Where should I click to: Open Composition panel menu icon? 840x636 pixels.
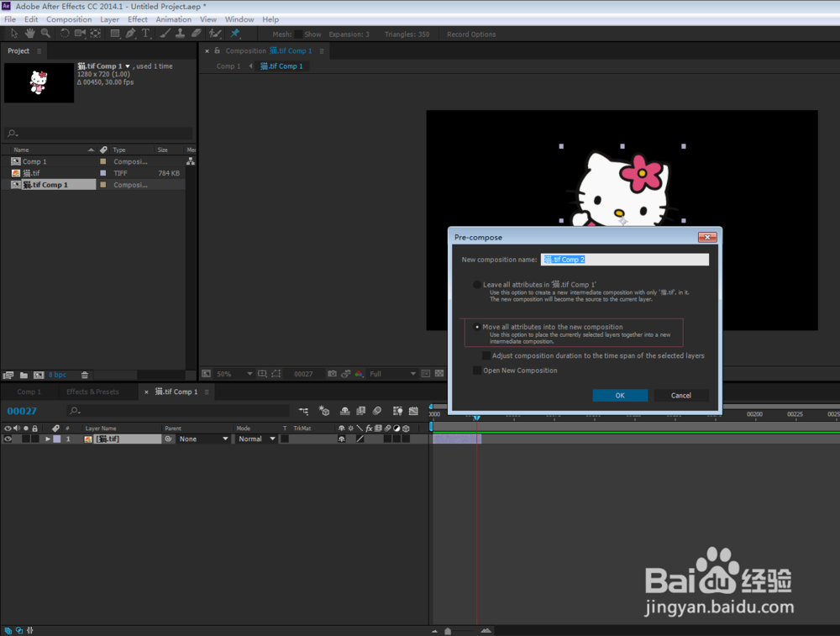[322, 51]
